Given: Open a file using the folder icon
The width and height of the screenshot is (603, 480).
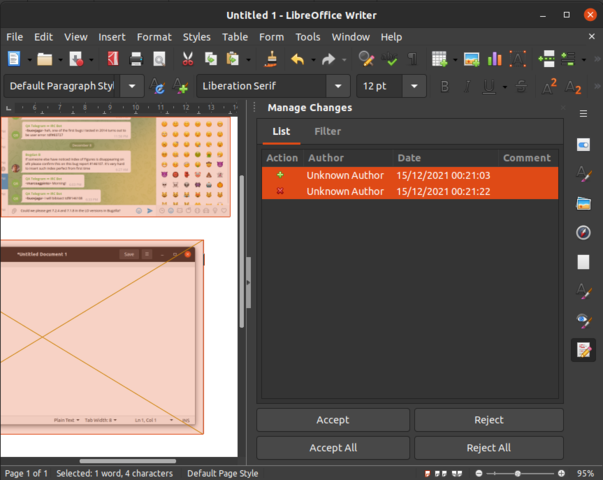Looking at the screenshot, I should 45,59.
